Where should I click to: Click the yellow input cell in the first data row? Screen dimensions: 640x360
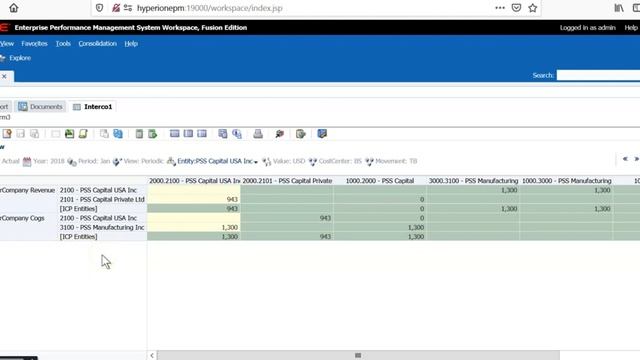click(x=194, y=190)
